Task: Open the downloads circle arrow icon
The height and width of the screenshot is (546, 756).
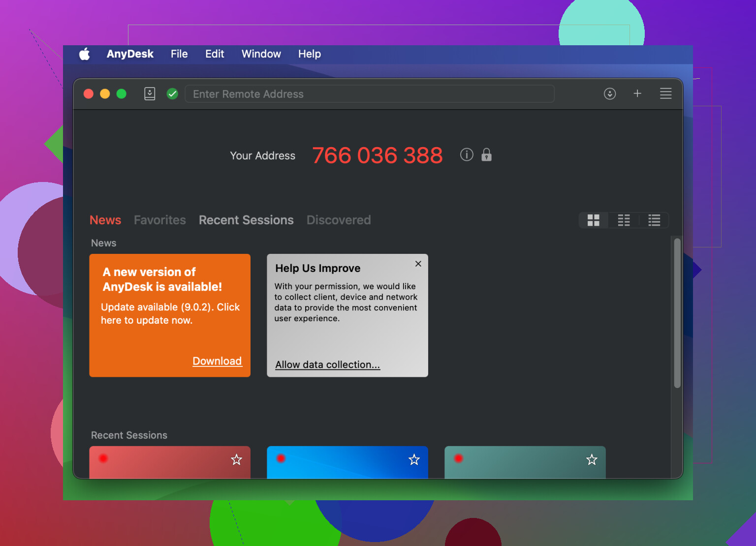Action: click(610, 93)
